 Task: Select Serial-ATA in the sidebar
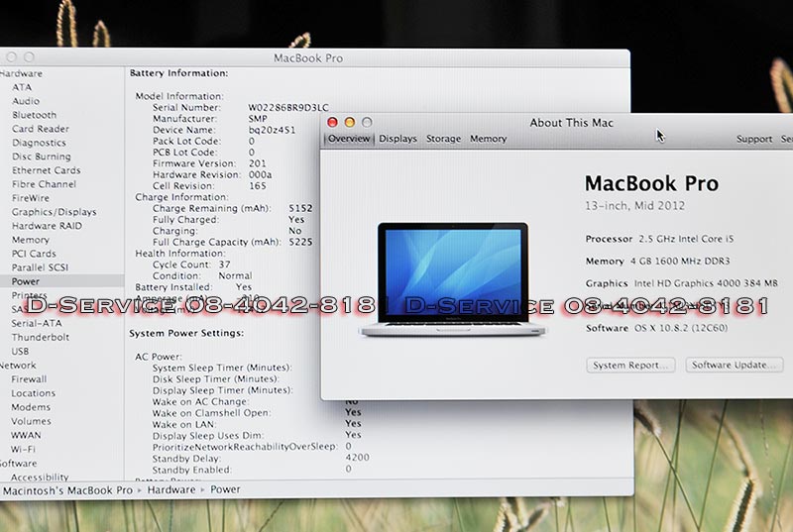tap(37, 323)
